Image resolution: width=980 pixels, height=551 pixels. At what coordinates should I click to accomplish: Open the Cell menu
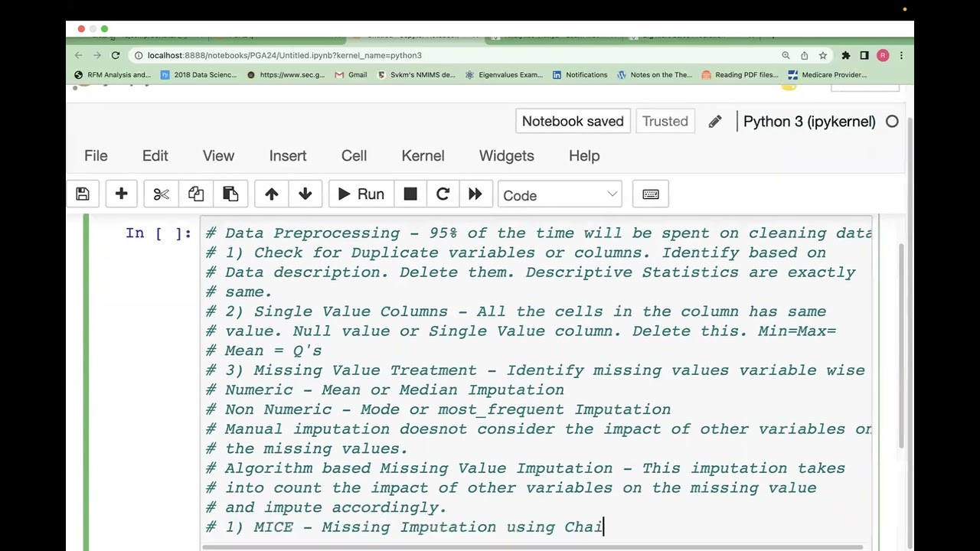click(354, 155)
